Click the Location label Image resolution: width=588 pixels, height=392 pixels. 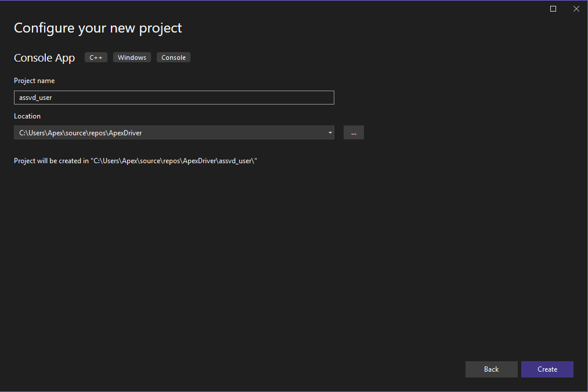click(x=27, y=116)
